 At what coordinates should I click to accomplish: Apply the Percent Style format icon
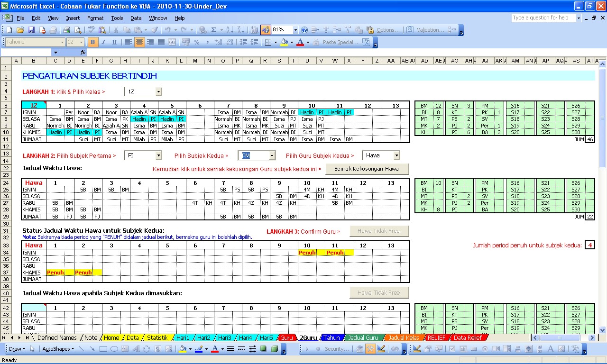pyautogui.click(x=196, y=42)
